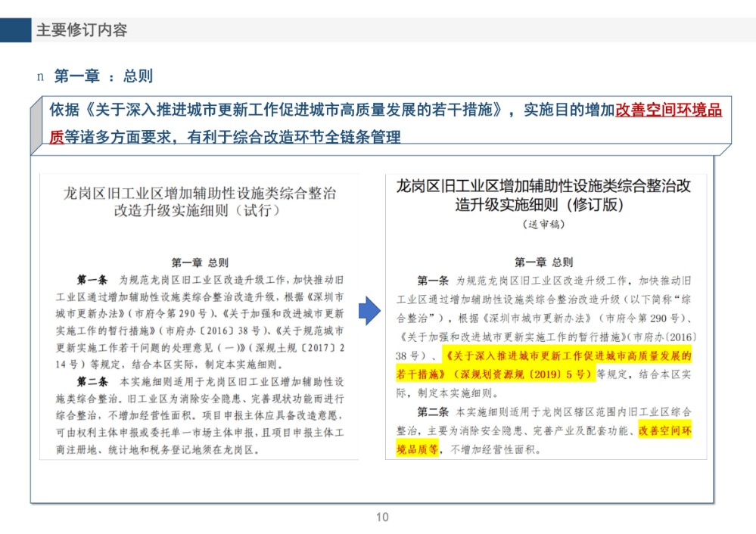Image resolution: width=756 pixels, height=534 pixels.
Task: Click 第一条 in the right document
Action: coord(432,281)
